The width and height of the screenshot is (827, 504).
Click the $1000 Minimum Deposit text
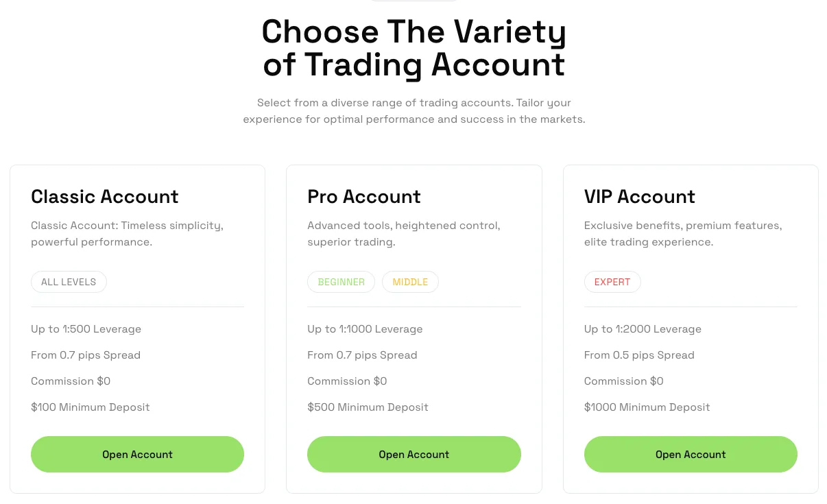tap(647, 407)
